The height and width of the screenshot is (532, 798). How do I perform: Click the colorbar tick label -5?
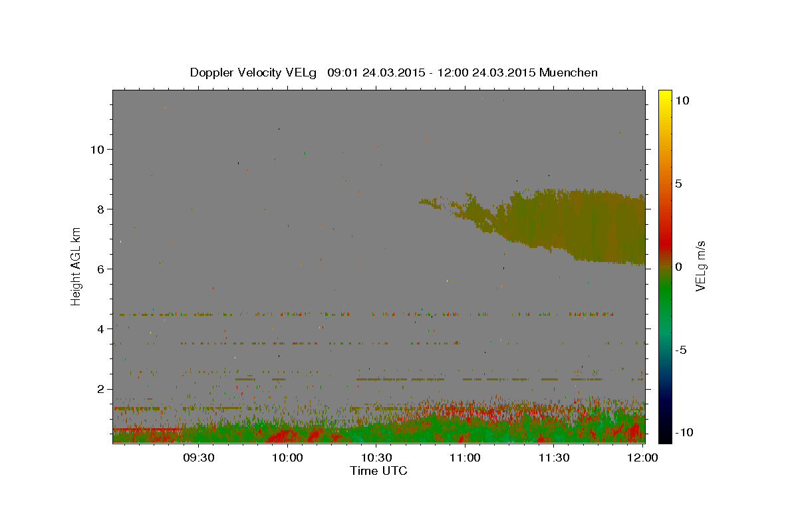[x=680, y=350]
